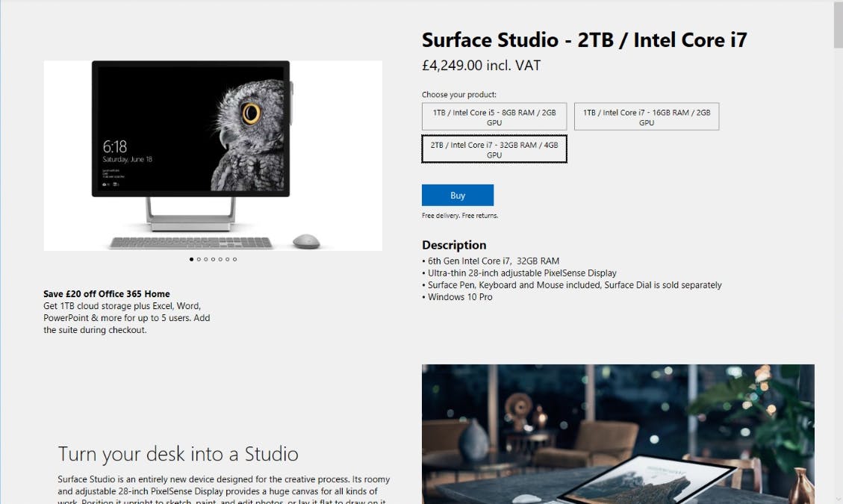Go to the sixth carousel image dot
This screenshot has height=504, width=843.
point(228,259)
